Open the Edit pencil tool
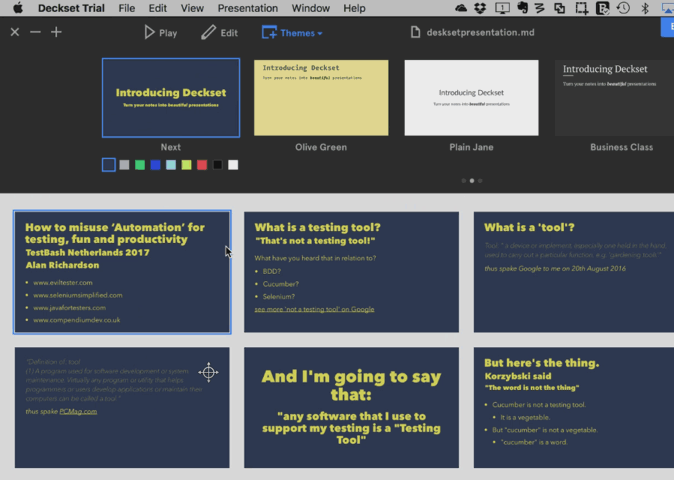 219,33
